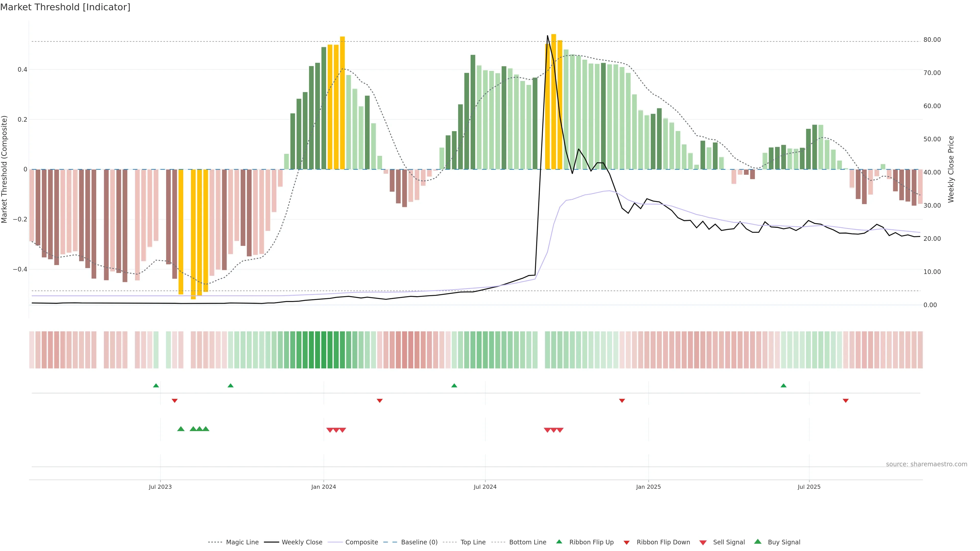Click the Market Threshold [Indicator] chart title
Screen dimensions: 980x551
tap(65, 7)
